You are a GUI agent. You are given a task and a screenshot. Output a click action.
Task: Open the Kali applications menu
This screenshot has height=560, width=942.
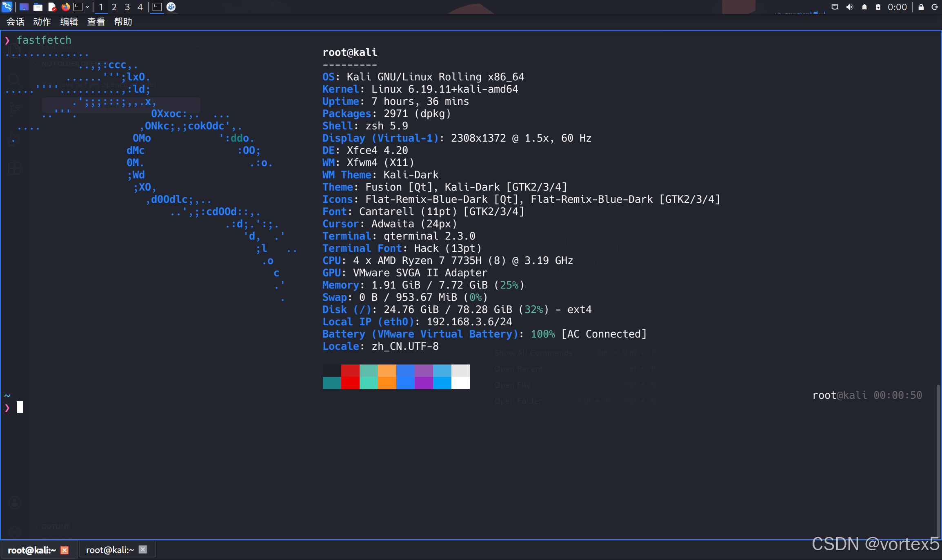tap(7, 7)
